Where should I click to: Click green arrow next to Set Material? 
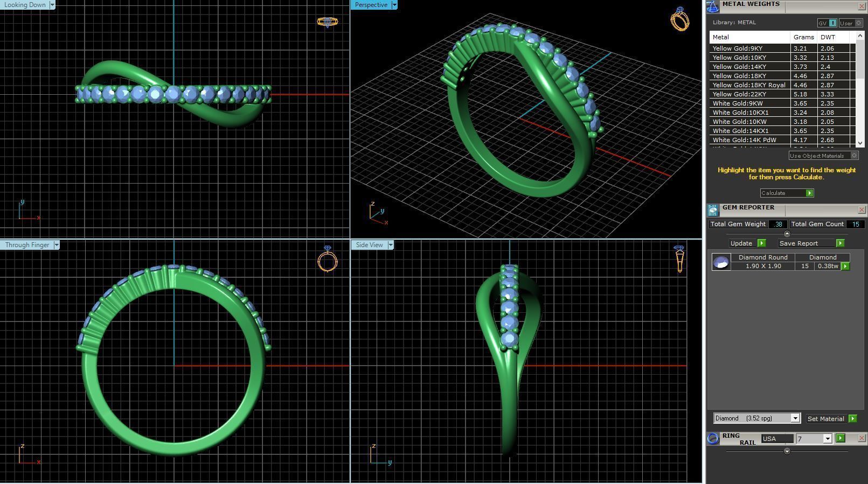(852, 418)
